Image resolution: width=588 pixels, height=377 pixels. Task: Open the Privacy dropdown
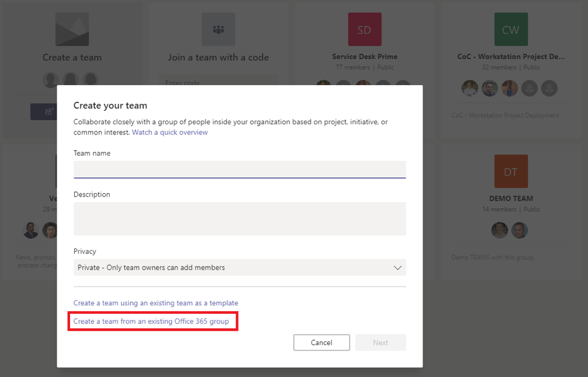coord(239,267)
